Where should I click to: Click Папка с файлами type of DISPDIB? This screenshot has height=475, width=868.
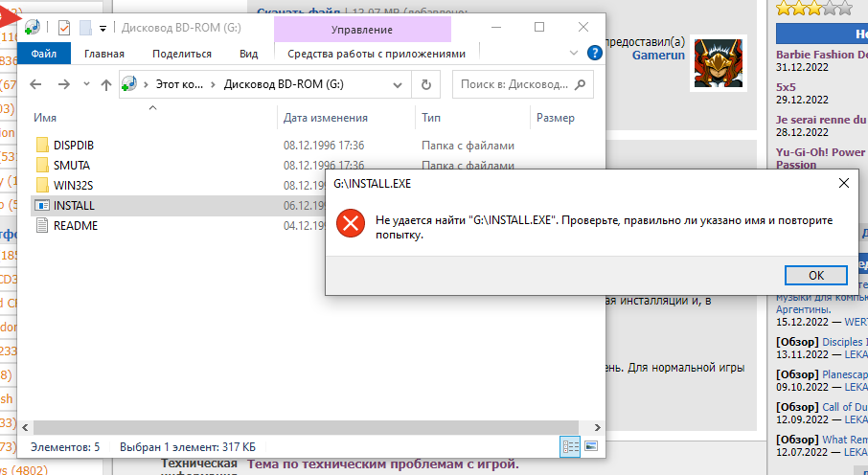[468, 145]
